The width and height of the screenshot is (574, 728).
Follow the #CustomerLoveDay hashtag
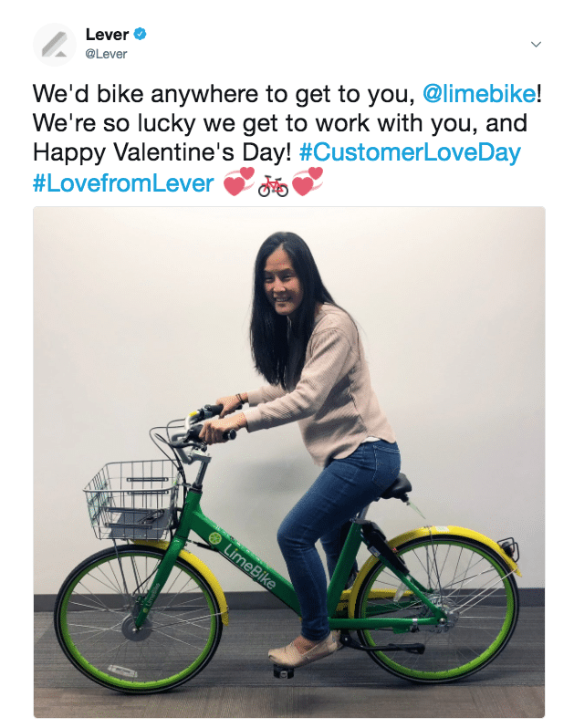410,152
